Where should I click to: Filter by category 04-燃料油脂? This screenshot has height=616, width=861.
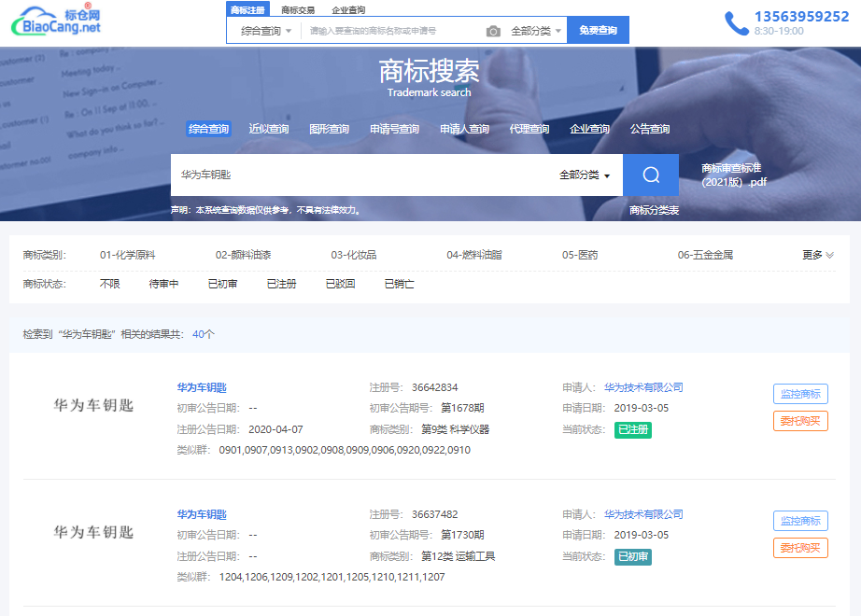tap(474, 255)
